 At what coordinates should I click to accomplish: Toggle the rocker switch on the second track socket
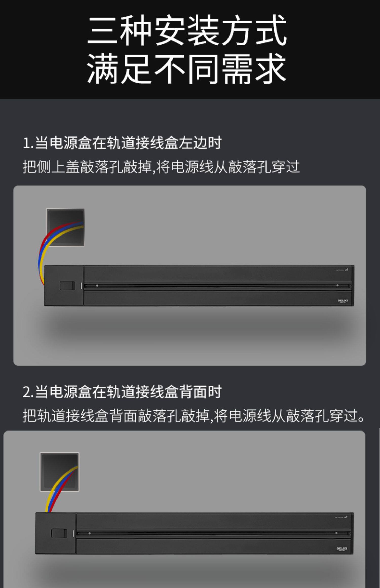(59, 533)
